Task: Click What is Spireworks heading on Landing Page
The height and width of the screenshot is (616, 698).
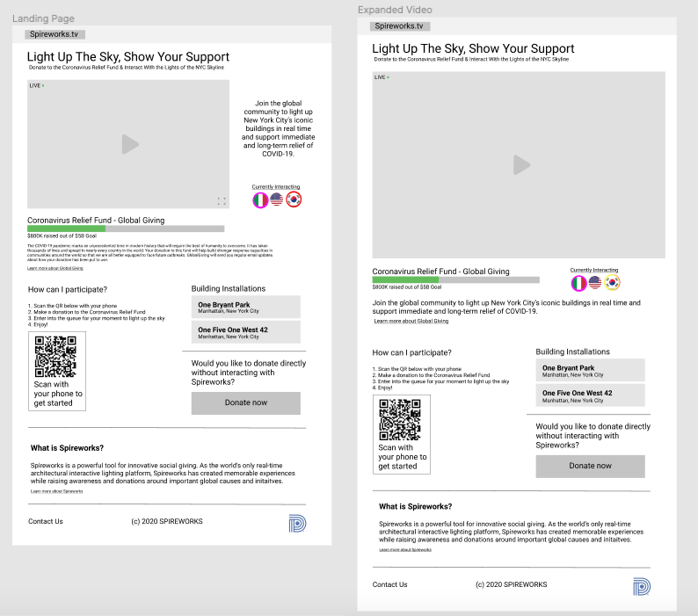Action: pyautogui.click(x=67, y=448)
